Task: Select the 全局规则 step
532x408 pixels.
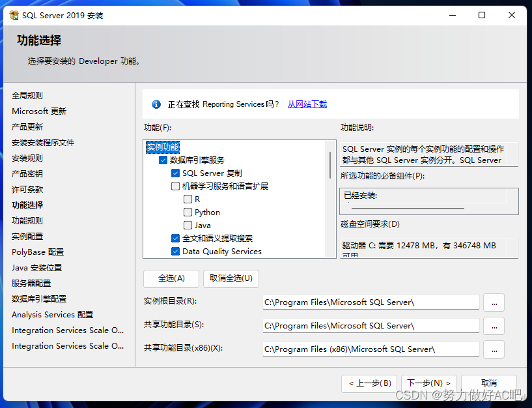Action: pos(27,96)
